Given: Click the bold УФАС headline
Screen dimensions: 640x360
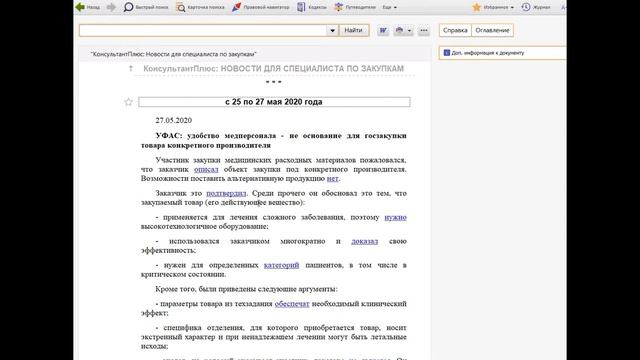Looking at the screenshot, I should [x=274, y=140].
